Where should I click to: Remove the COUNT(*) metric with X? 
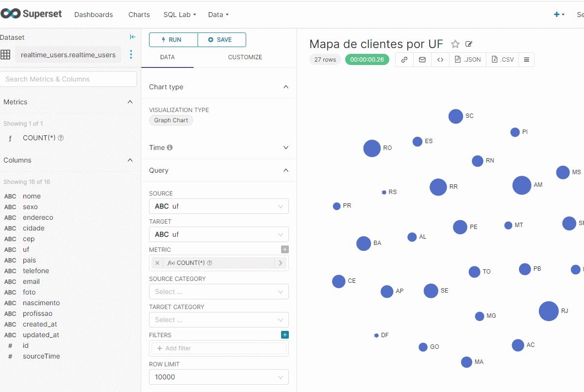(x=157, y=263)
